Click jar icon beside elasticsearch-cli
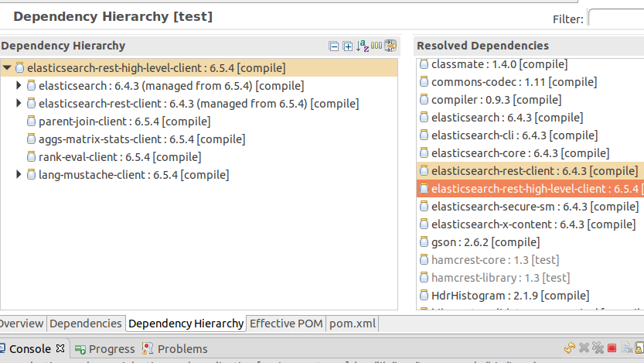 424,135
